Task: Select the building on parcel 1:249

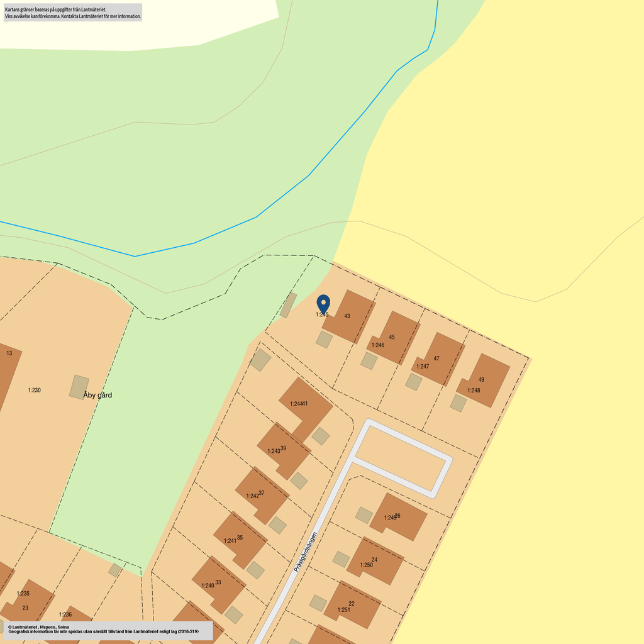Action: [397, 517]
